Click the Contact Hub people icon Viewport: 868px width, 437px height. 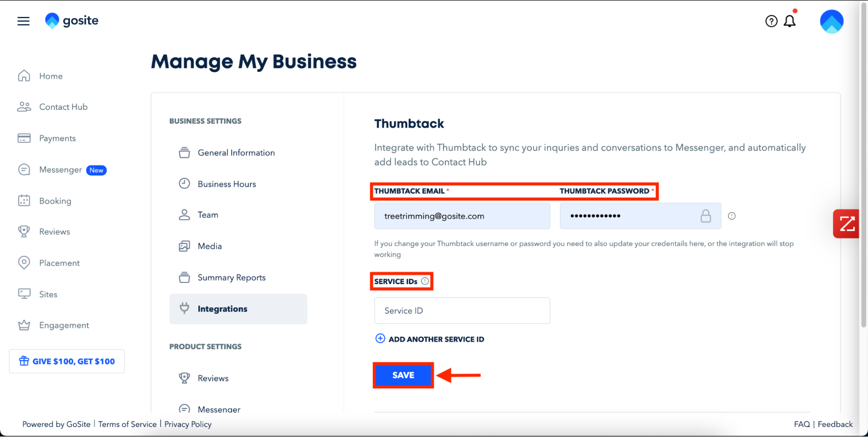[24, 107]
